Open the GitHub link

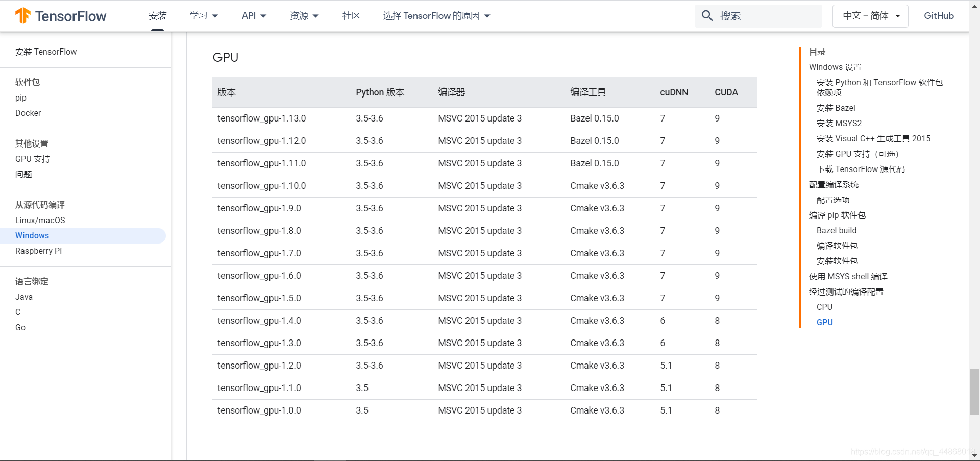tap(939, 16)
